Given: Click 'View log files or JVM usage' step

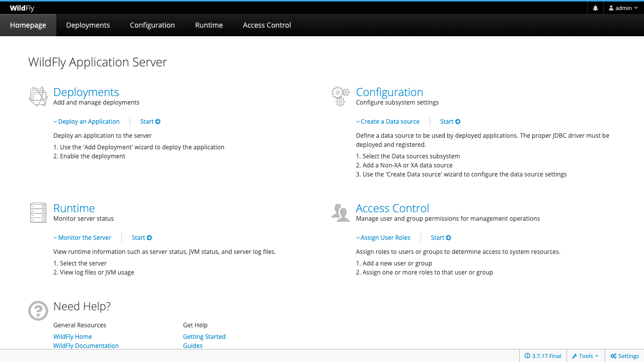Looking at the screenshot, I should click(x=97, y=273).
